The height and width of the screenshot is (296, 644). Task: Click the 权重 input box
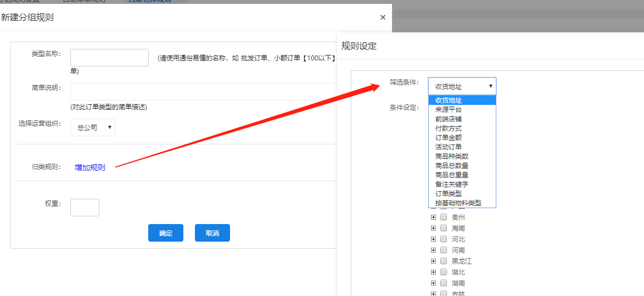[x=85, y=208]
